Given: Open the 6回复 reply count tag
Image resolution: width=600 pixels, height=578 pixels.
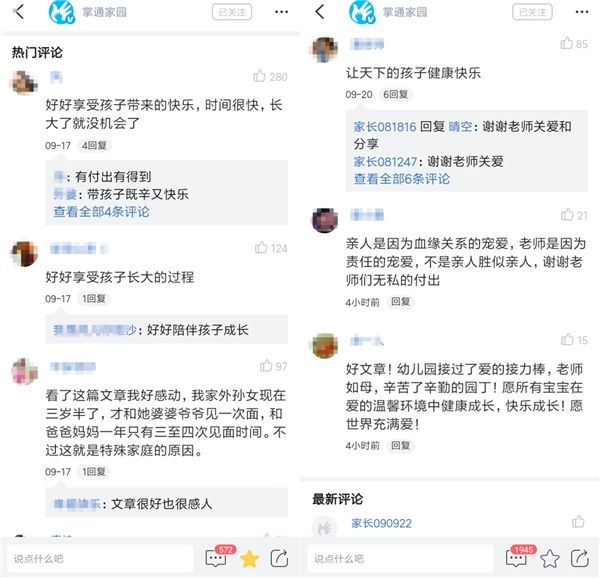Looking at the screenshot, I should pyautogui.click(x=396, y=94).
